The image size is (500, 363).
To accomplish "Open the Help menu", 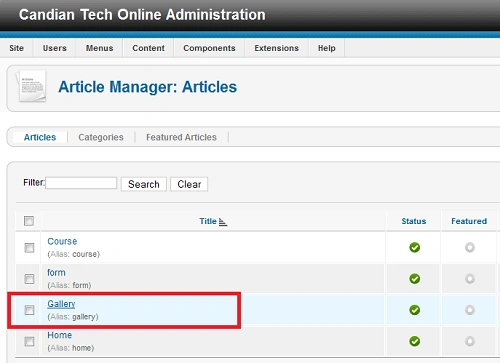I will click(x=327, y=48).
